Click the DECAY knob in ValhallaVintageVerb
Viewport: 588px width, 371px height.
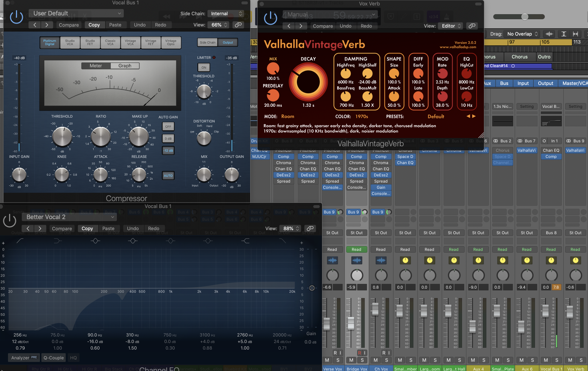click(308, 82)
